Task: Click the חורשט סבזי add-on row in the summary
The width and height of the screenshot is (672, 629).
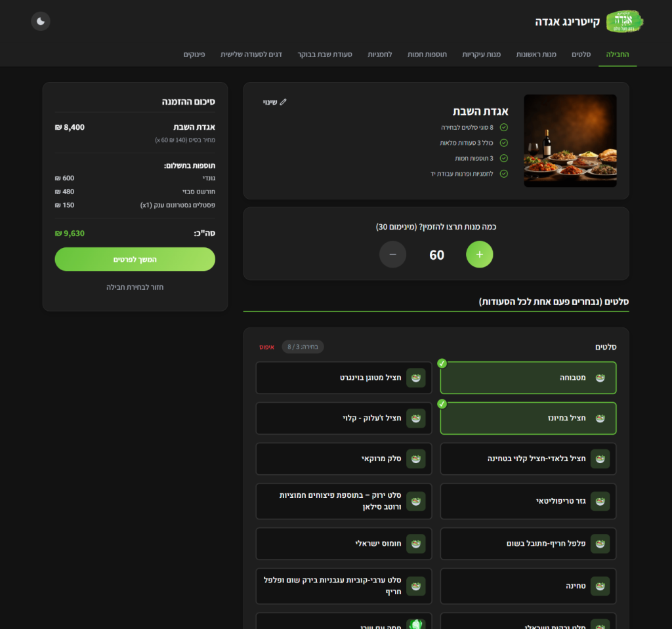Action: [x=135, y=192]
